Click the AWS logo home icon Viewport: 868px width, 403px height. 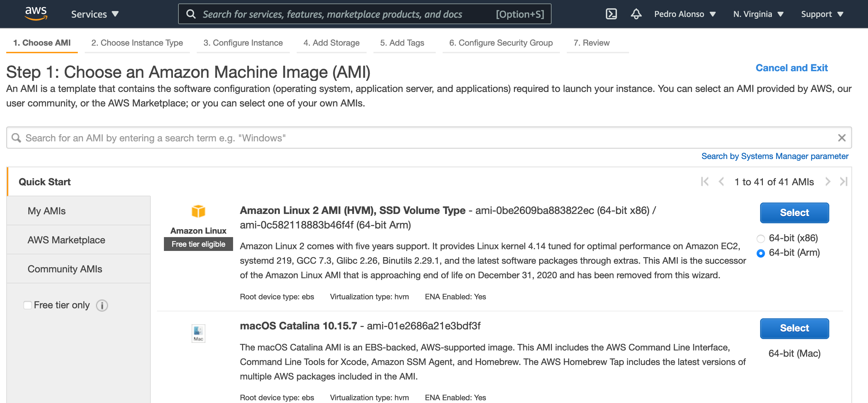tap(36, 13)
